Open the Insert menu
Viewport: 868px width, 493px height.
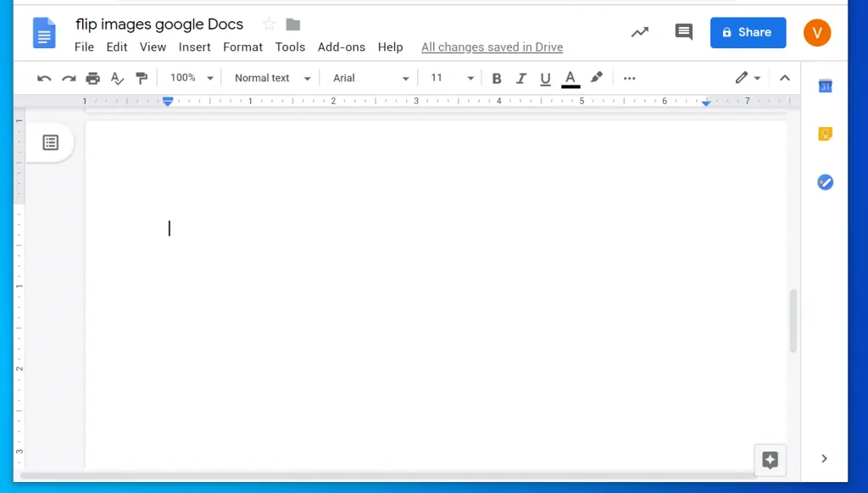194,47
